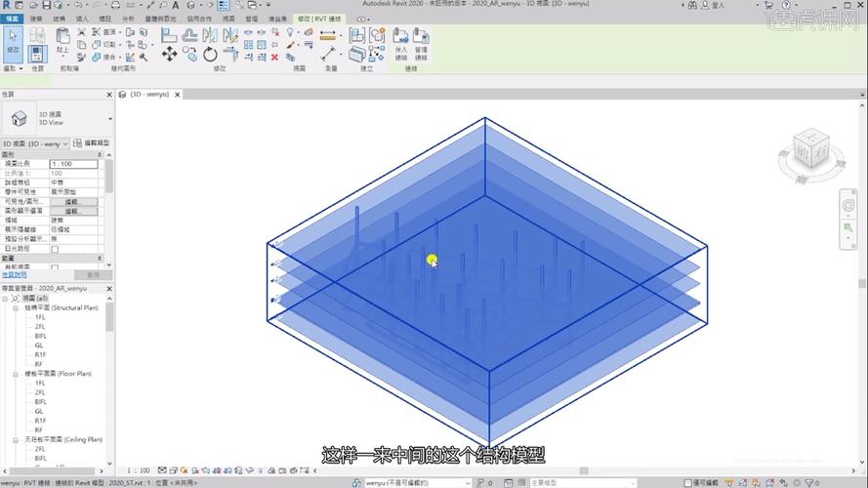Click the Properties palette icon in ribbon
The height and width of the screenshot is (488, 868).
[x=37, y=55]
